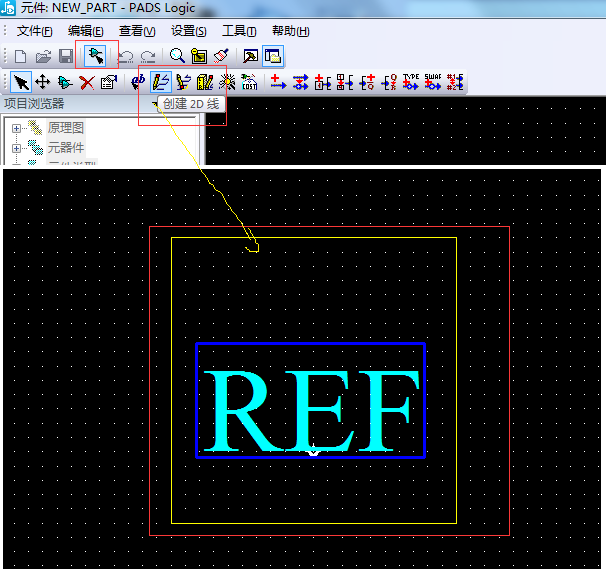Screen dimensions: 606x575
Task: Select the set pin SWAP tool
Action: click(433, 82)
